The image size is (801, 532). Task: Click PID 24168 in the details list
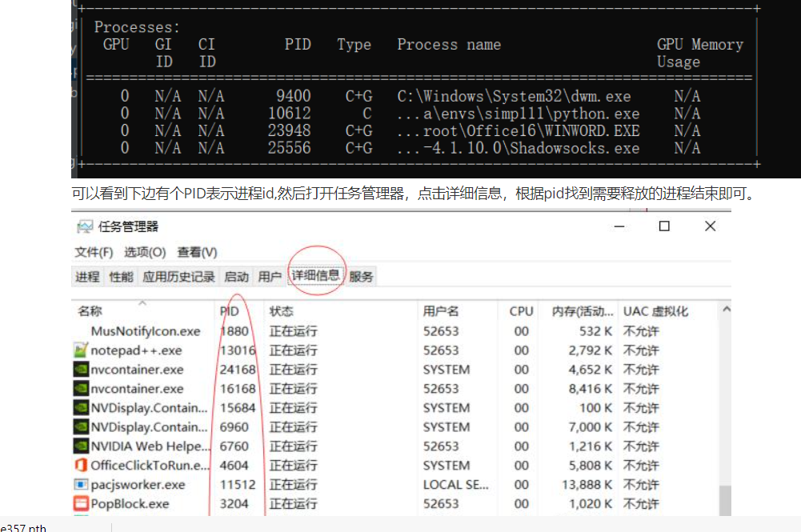click(x=238, y=369)
